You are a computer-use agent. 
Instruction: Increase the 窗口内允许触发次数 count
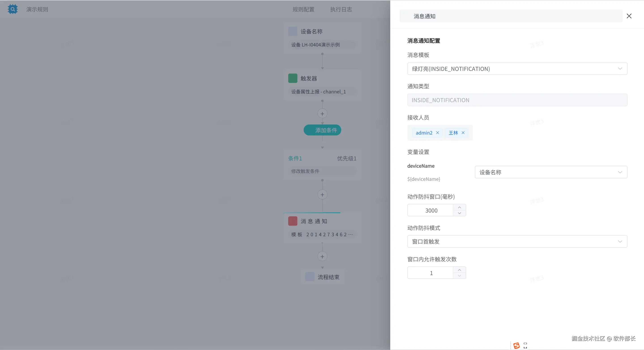point(459,270)
